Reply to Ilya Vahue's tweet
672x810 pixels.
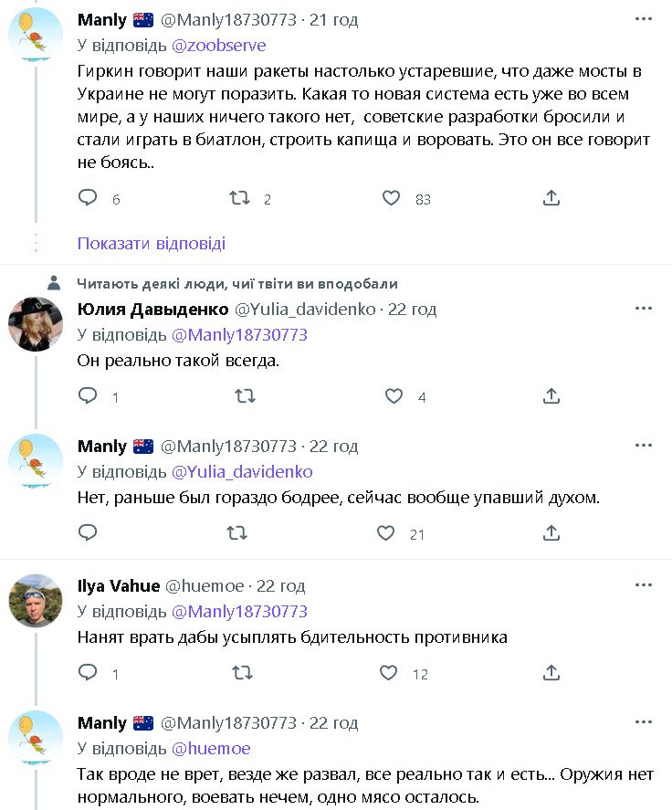pos(88,673)
